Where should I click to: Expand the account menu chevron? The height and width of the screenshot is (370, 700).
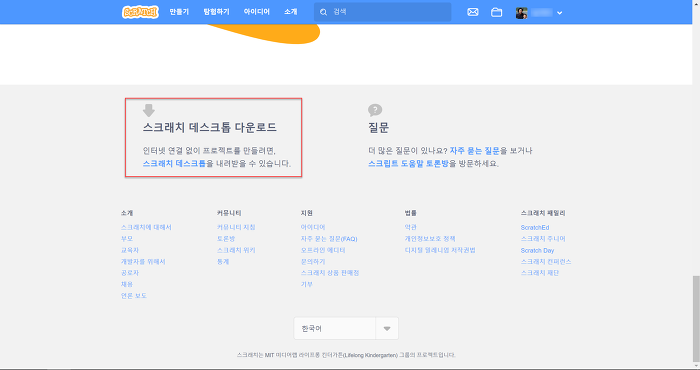(559, 13)
